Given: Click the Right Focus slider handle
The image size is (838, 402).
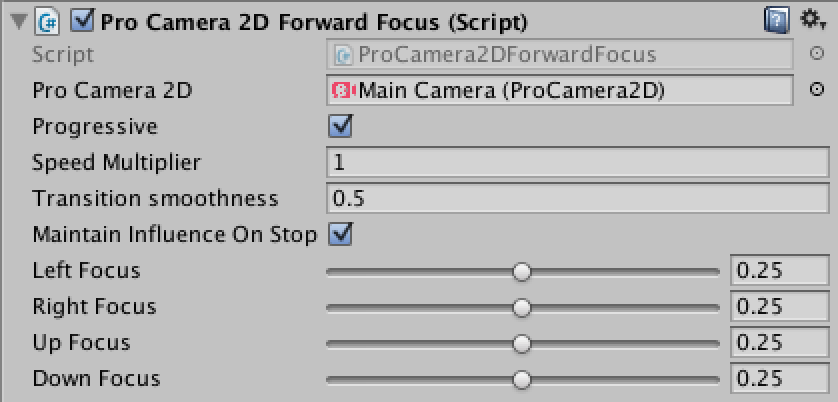Looking at the screenshot, I should pos(521,307).
